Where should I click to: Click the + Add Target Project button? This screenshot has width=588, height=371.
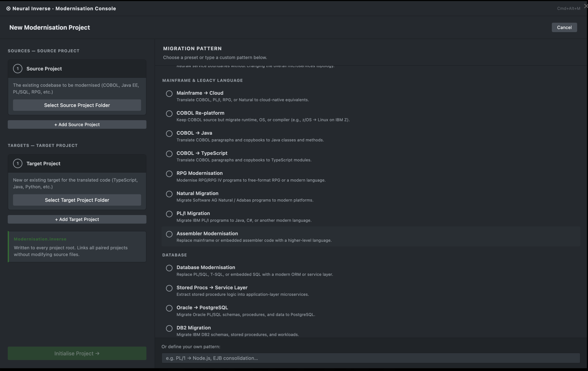77,219
